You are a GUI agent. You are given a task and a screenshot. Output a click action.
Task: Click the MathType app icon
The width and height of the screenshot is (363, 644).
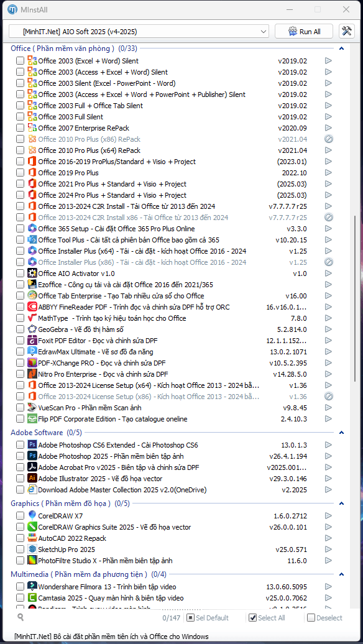[32, 318]
